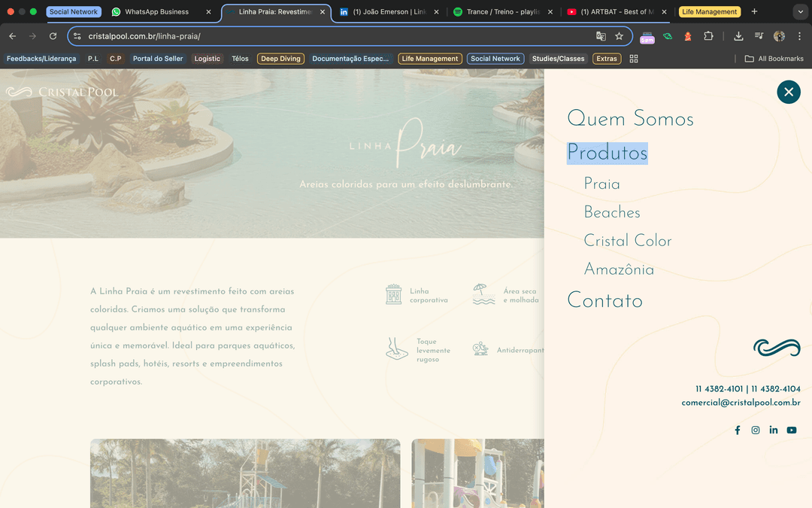Click the Antiderrapante icon
This screenshot has height=508, width=812.
coord(480,348)
